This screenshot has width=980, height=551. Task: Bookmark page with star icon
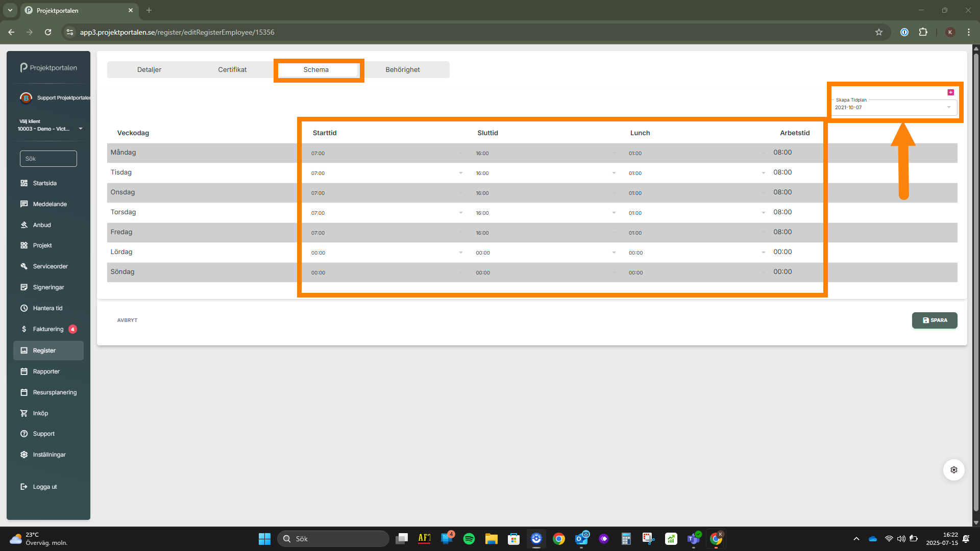click(879, 32)
